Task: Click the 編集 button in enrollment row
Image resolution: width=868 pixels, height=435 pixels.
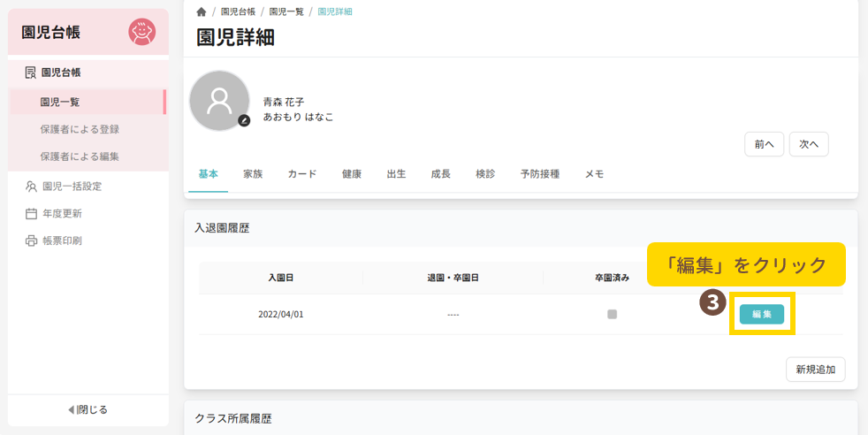Action: click(761, 314)
